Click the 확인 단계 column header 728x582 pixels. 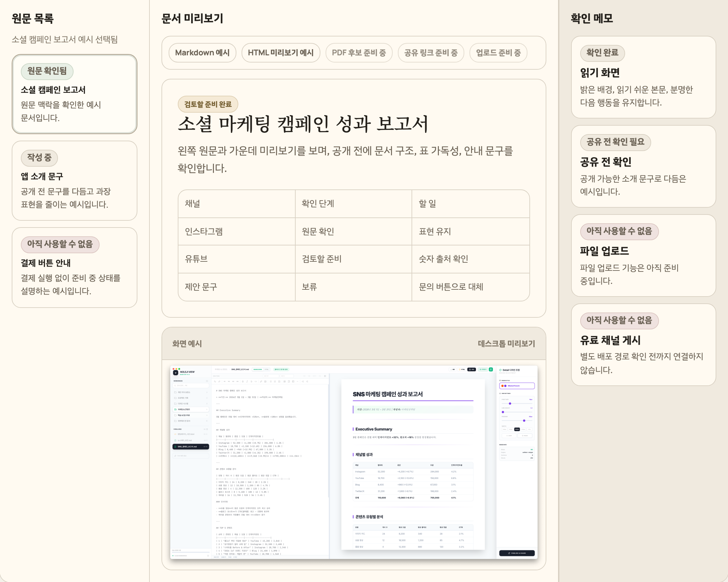[354, 203]
